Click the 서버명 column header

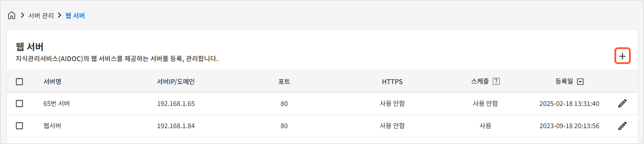pos(52,82)
